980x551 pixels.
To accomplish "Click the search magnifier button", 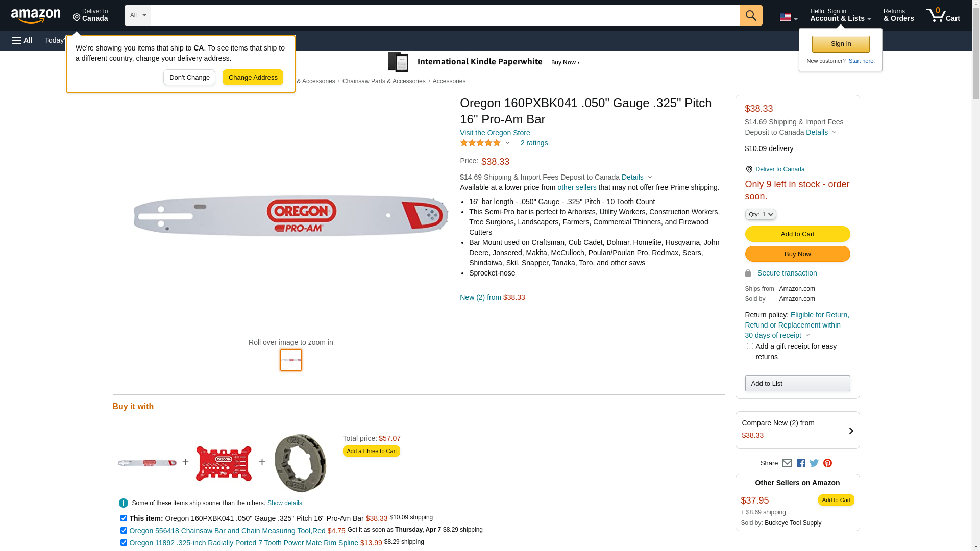I will pyautogui.click(x=750, y=15).
